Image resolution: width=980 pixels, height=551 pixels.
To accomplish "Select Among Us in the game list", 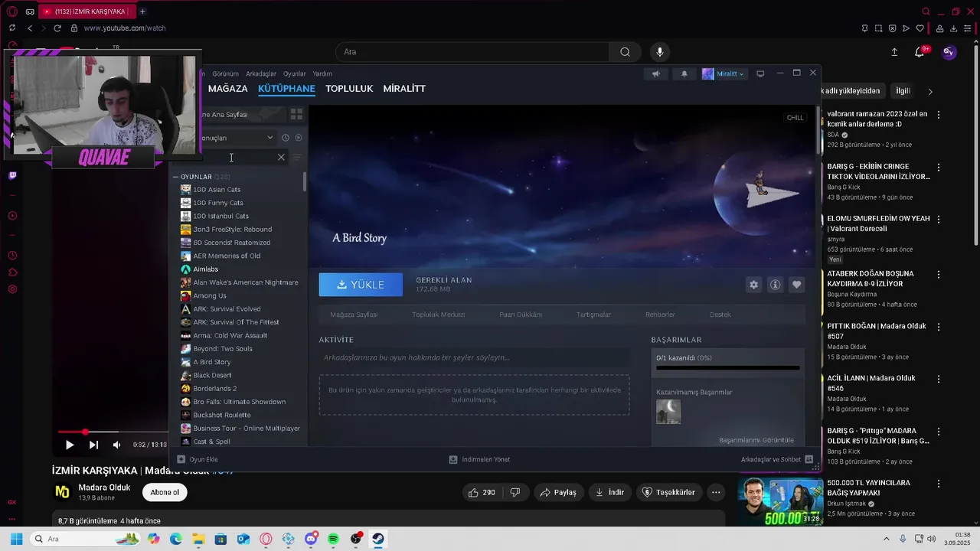I will [x=210, y=295].
